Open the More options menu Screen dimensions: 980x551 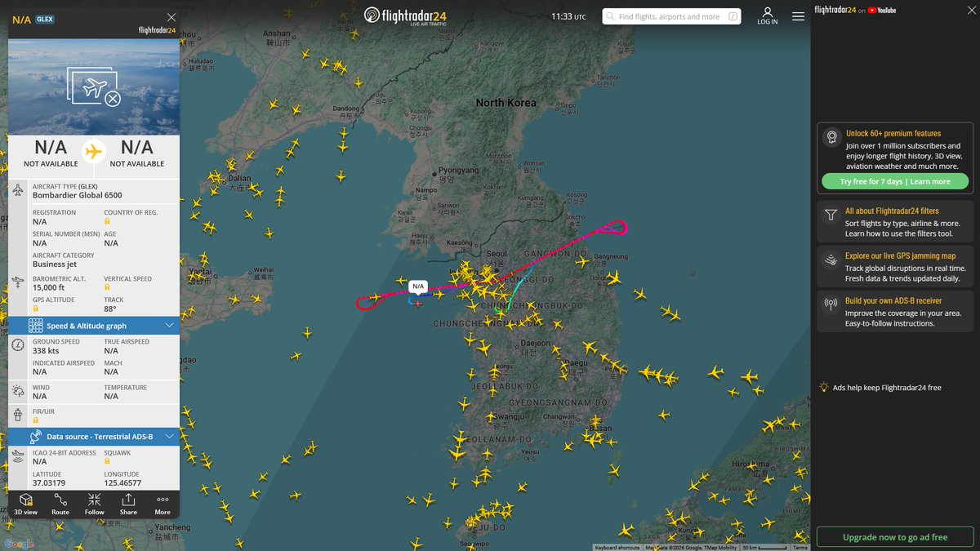coord(163,504)
